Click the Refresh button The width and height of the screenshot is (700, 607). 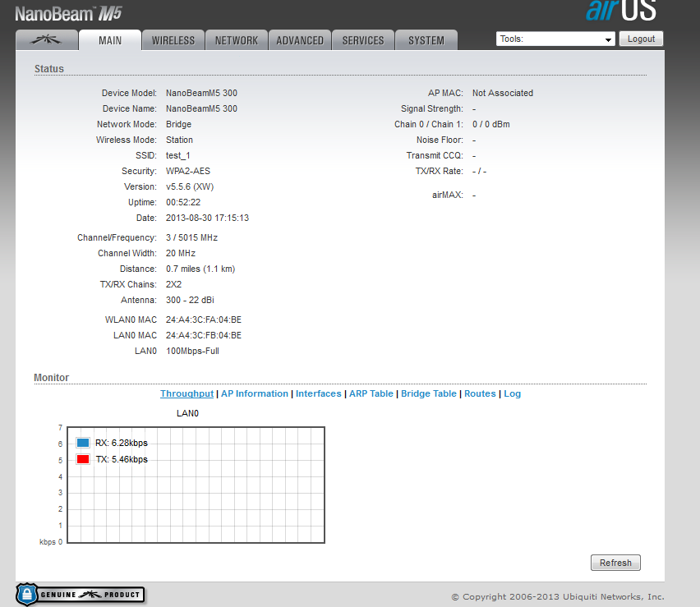(615, 563)
